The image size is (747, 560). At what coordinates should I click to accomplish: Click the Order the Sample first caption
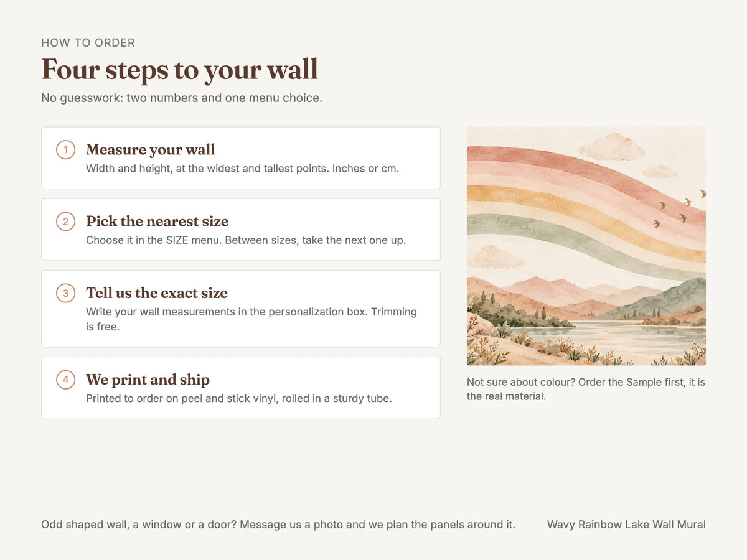pos(586,389)
